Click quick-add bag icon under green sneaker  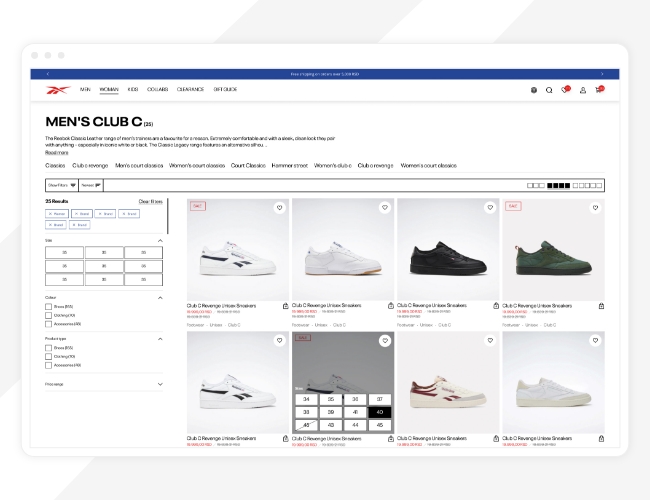point(600,306)
